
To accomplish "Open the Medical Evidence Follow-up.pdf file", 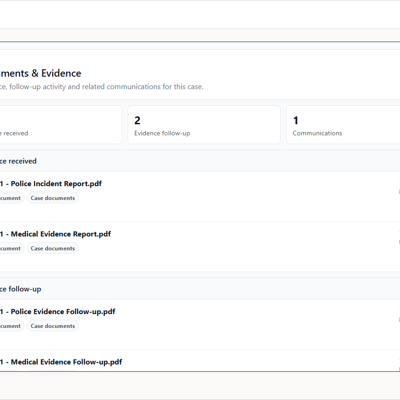I will coord(61,362).
